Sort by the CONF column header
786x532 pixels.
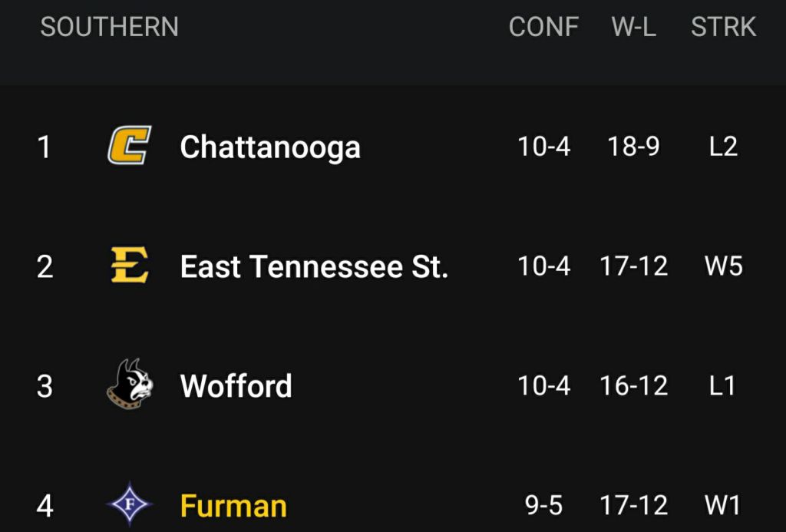pyautogui.click(x=543, y=28)
